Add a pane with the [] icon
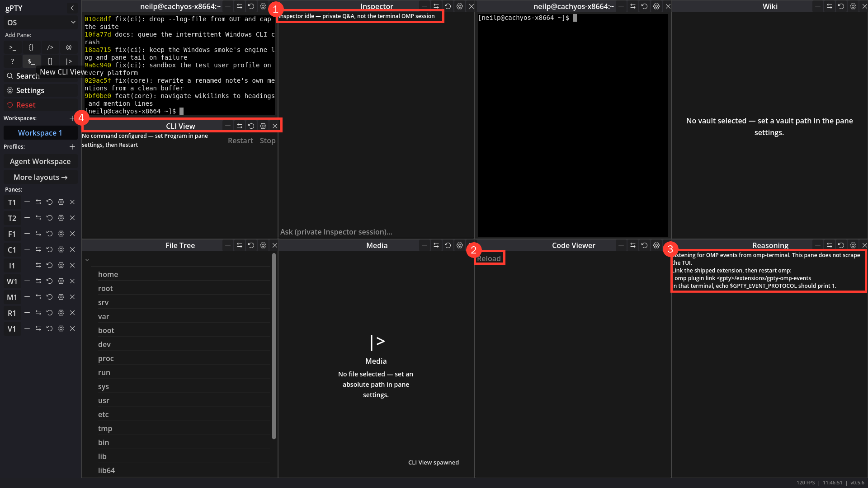The image size is (868, 488). pos(50,61)
